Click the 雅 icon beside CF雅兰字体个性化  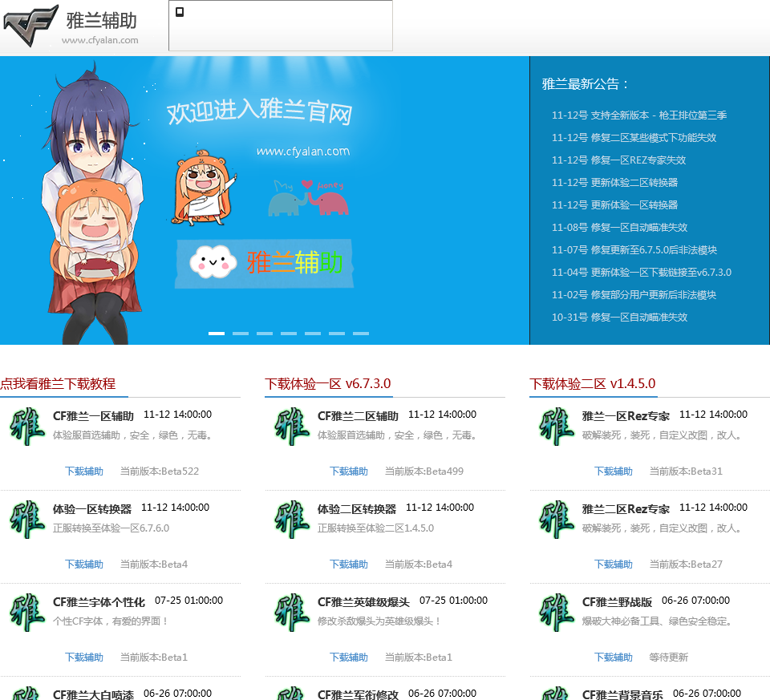coord(27,612)
